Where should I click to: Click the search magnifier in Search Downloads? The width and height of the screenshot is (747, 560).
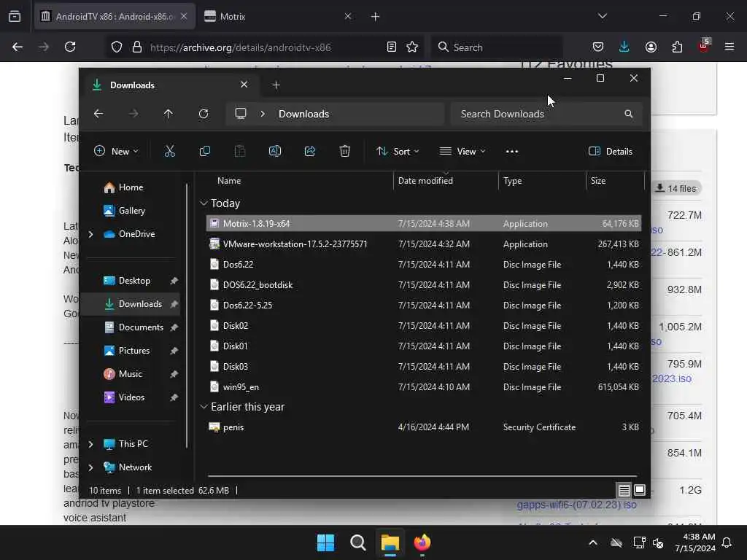click(628, 114)
